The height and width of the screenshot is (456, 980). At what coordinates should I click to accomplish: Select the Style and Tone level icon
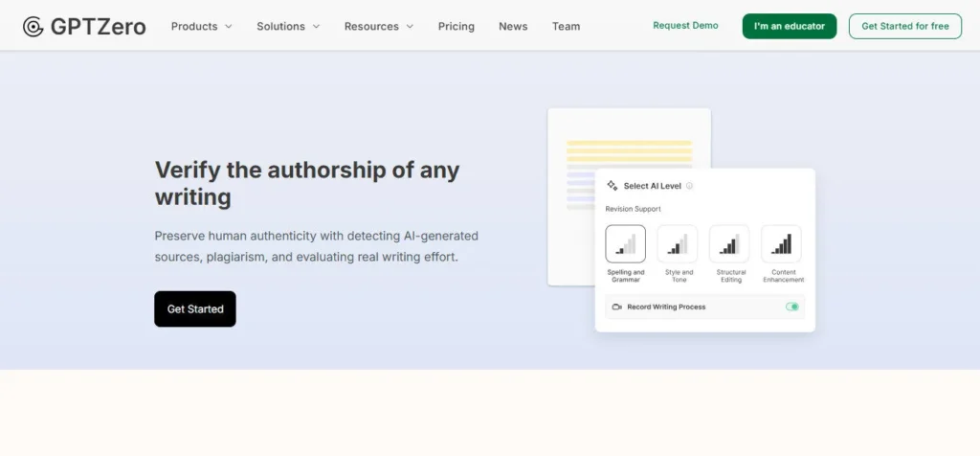point(678,244)
